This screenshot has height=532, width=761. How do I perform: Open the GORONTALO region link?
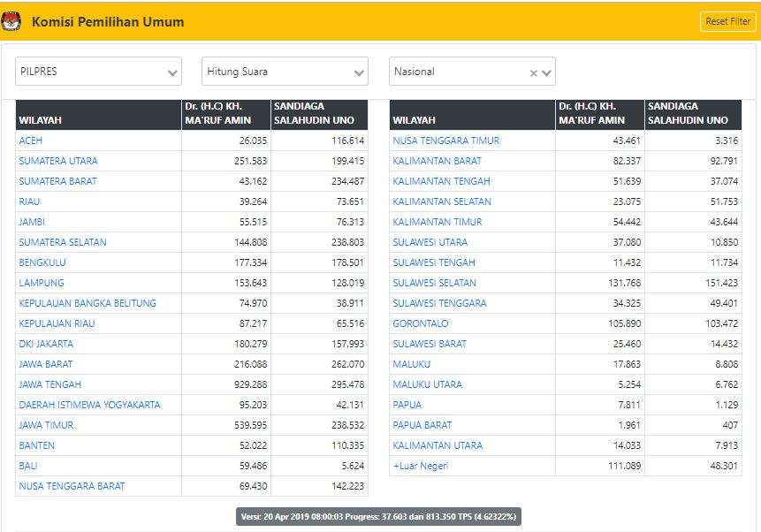[x=421, y=323]
